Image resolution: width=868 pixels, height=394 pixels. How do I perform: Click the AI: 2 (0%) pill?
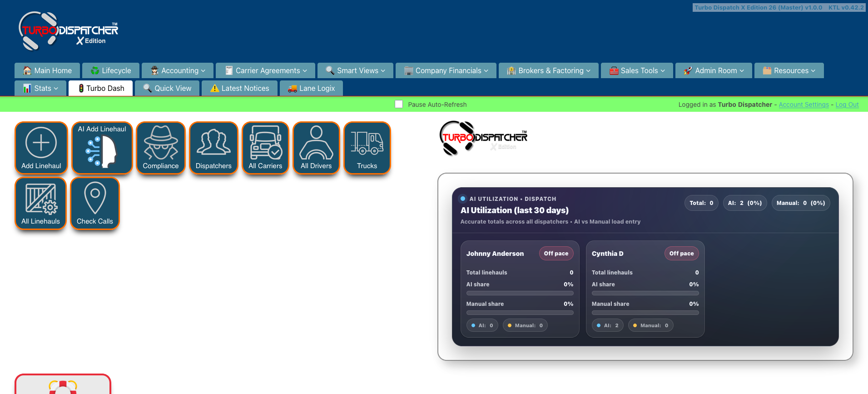[x=745, y=203]
